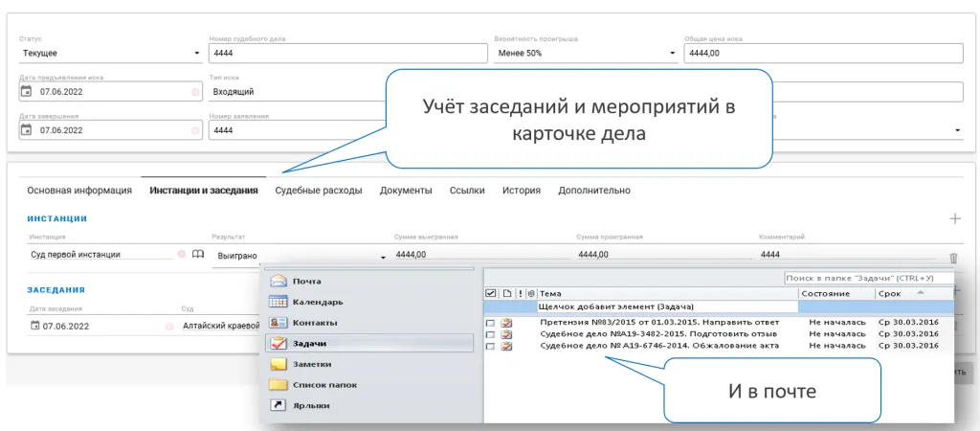This screenshot has width=980, height=431.
Task: Open the Статус dropdown
Action: [111, 54]
